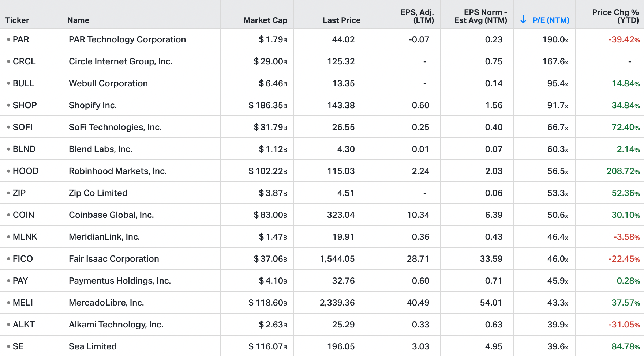The image size is (644, 356).
Task: Select the MLNK ticker
Action: click(x=25, y=237)
